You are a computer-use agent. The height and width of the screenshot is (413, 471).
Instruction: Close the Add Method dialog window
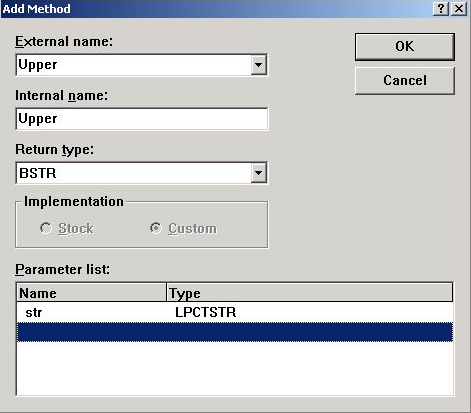point(459,9)
